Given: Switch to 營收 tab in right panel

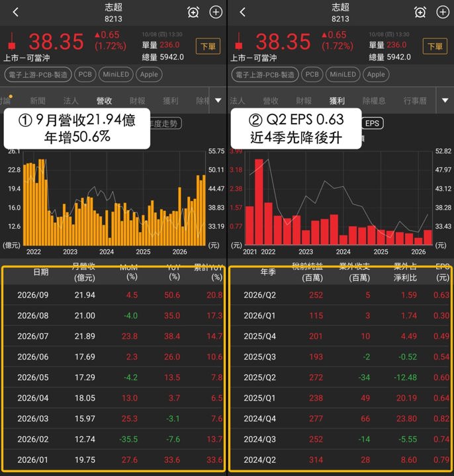Looking at the screenshot, I should point(271,100).
